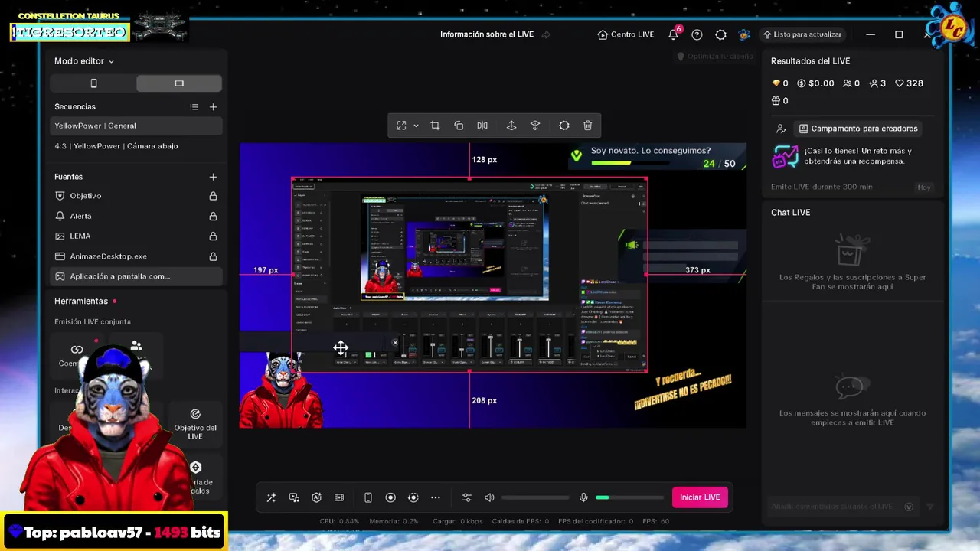Click Listo para actualizar button
Image resolution: width=980 pixels, height=551 pixels.
click(802, 34)
